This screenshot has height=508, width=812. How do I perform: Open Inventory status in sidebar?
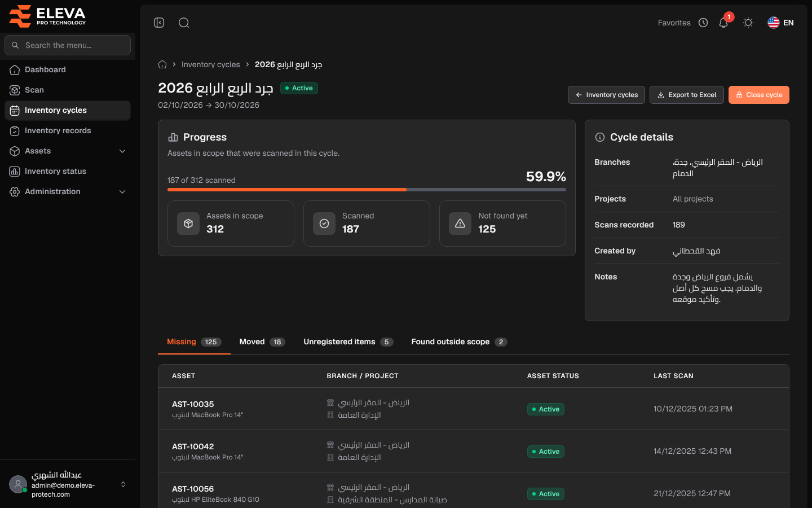click(68, 171)
